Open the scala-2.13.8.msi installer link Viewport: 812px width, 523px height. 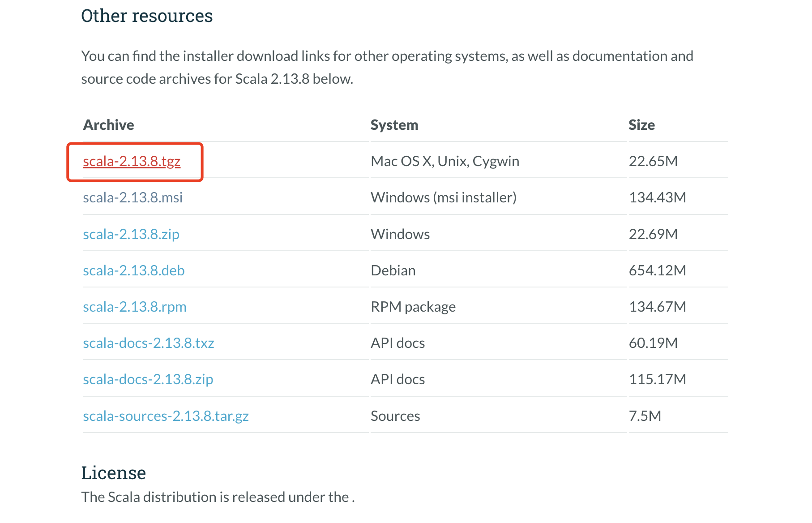[132, 197]
